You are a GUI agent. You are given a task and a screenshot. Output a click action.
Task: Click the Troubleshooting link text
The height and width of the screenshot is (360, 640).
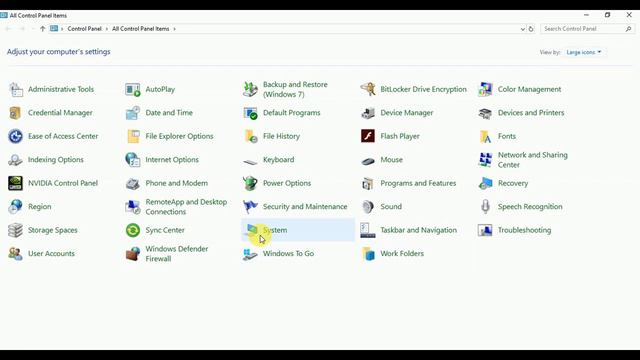pyautogui.click(x=524, y=230)
